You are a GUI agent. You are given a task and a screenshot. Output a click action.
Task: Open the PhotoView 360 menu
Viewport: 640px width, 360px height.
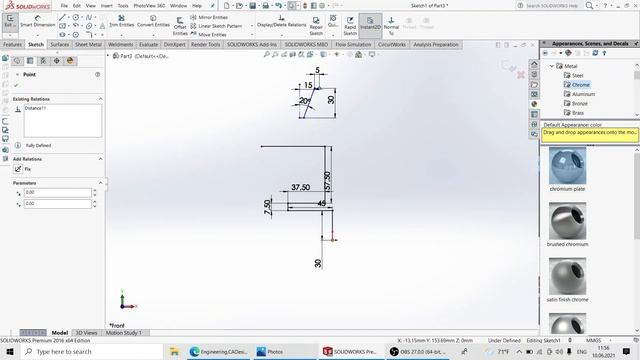pos(149,6)
